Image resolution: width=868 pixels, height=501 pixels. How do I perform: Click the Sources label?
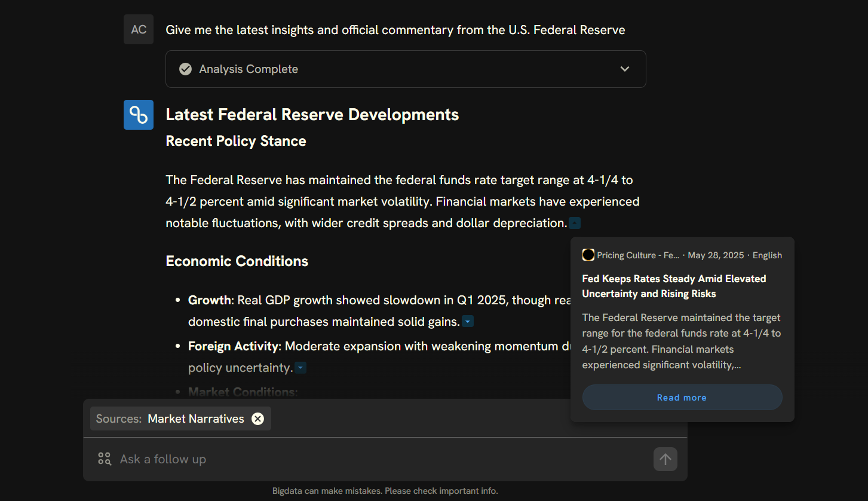119,418
